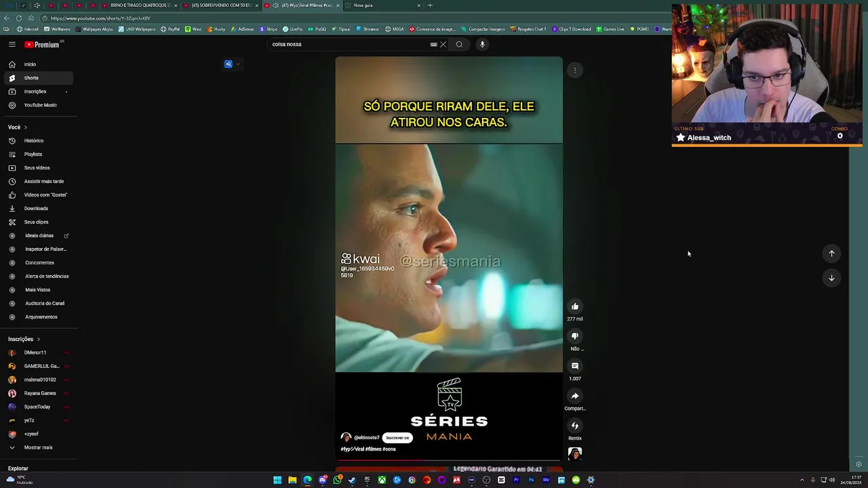Screen dimensions: 868x488
Task: Dislike the Short with thumbs down
Action: coord(575,336)
